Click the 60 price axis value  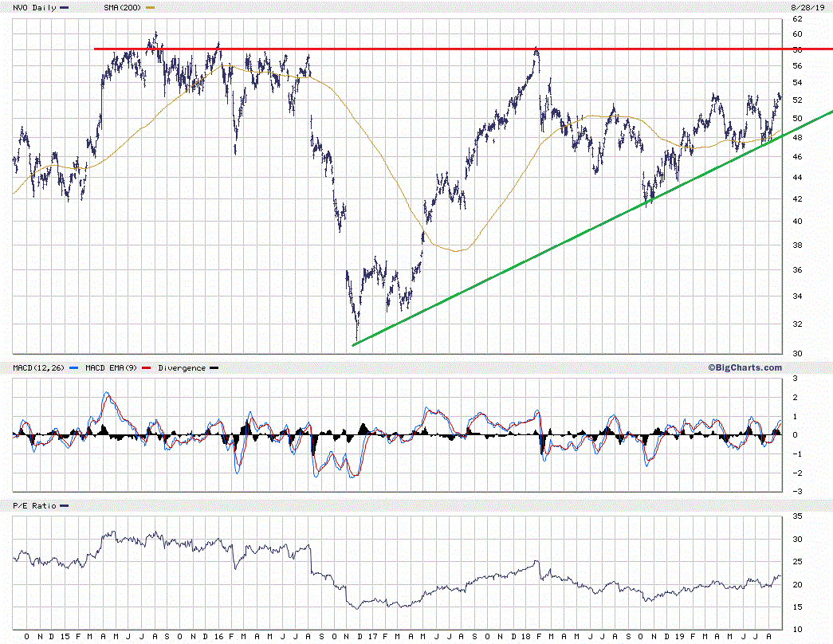(x=797, y=34)
